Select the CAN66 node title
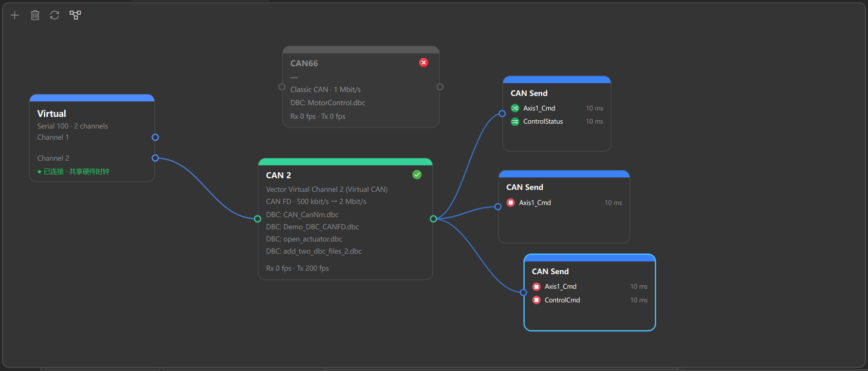This screenshot has height=371, width=868. (304, 63)
